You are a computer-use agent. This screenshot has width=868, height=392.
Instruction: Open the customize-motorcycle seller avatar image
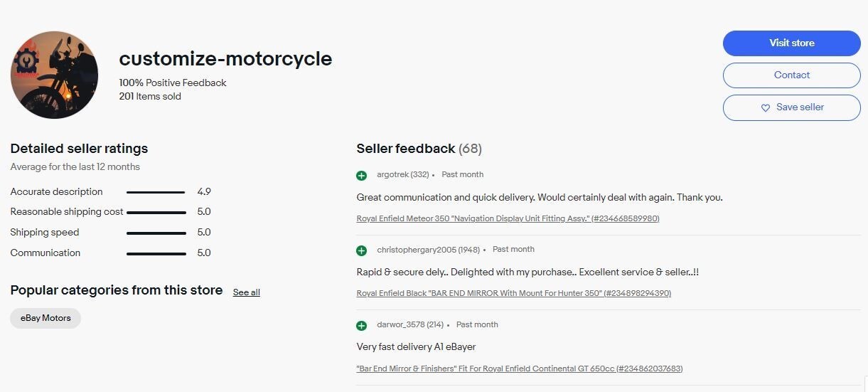tap(55, 75)
